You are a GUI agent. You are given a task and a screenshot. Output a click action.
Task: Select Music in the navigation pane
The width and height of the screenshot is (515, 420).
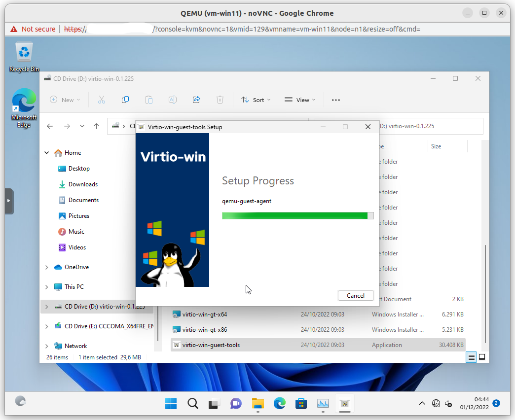[x=71, y=232]
